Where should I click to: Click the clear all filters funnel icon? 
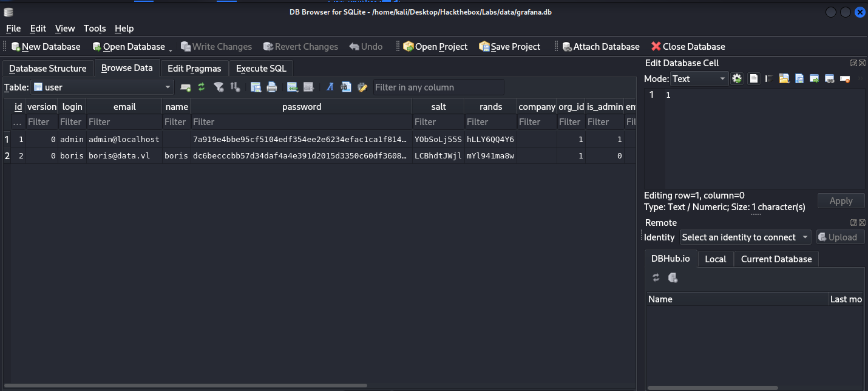tap(219, 87)
